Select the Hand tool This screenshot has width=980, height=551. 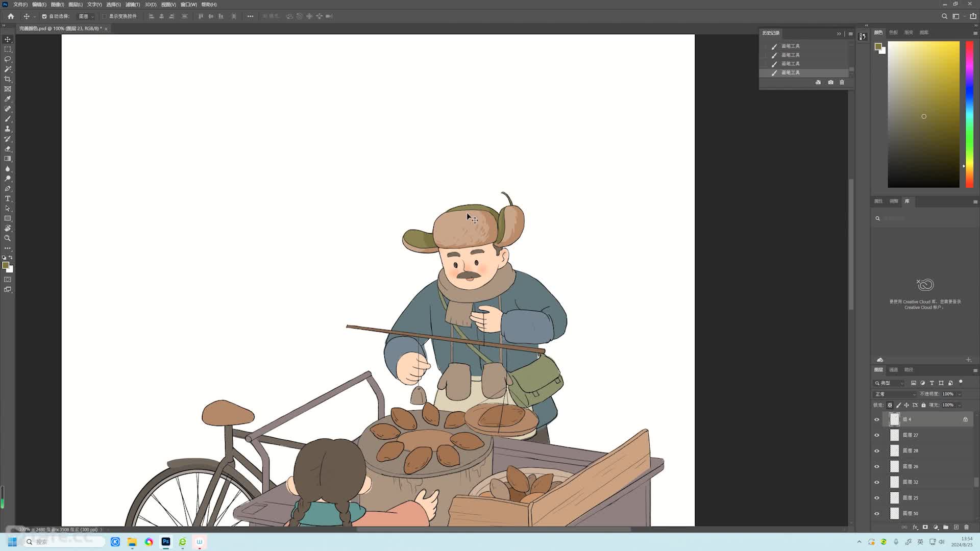tap(8, 228)
